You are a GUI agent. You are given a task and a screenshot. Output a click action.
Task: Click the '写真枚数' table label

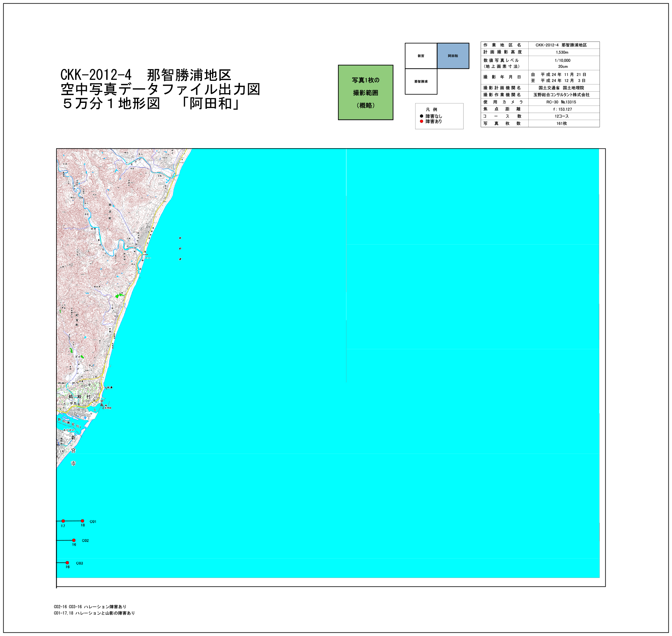pos(502,123)
